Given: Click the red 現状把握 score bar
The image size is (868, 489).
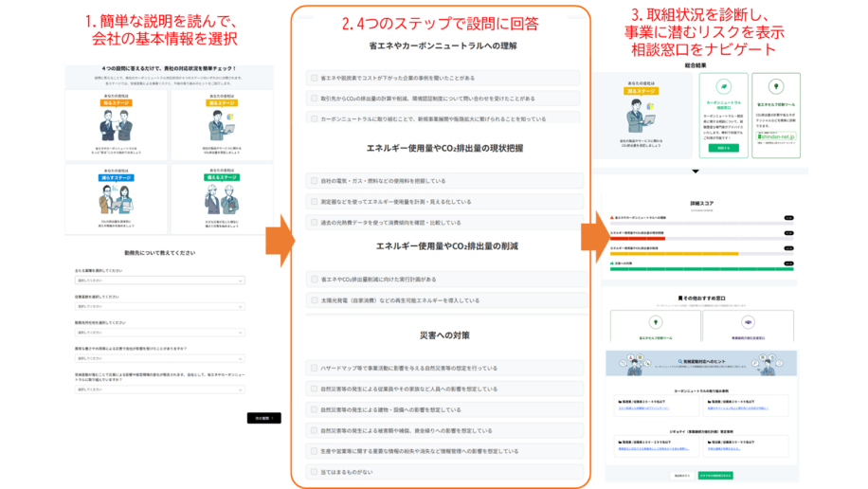Looking at the screenshot, I should point(638,239).
